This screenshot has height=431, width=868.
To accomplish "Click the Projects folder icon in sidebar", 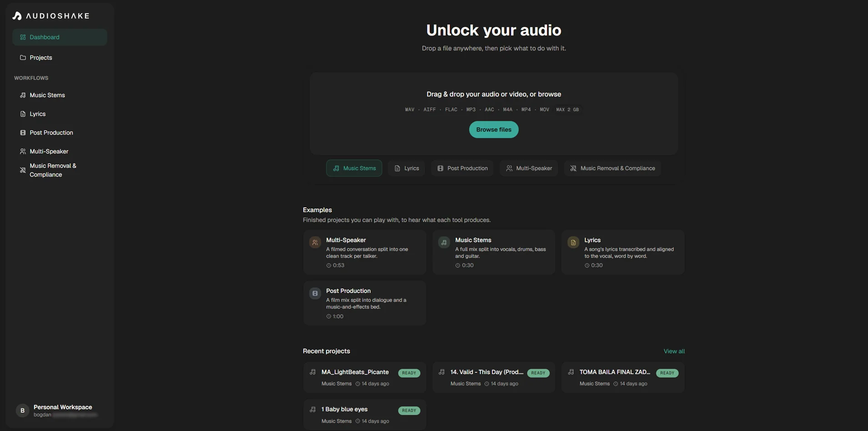I will click(23, 58).
